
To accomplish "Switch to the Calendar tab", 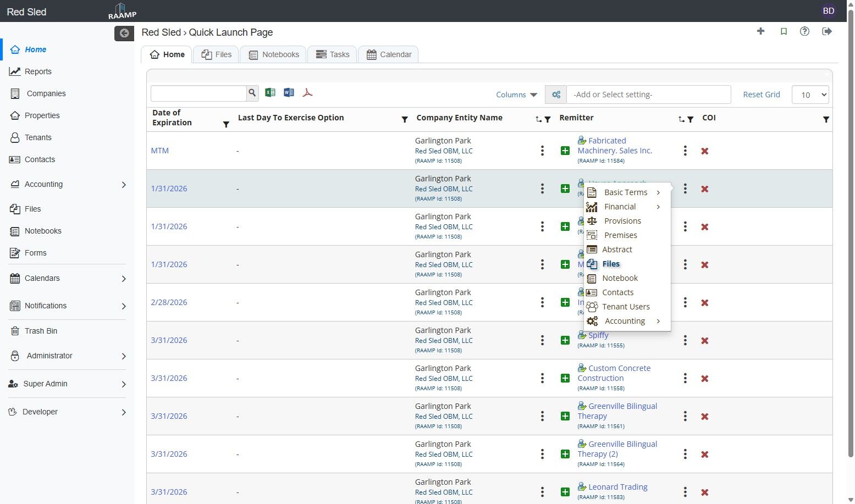I will pyautogui.click(x=389, y=54).
